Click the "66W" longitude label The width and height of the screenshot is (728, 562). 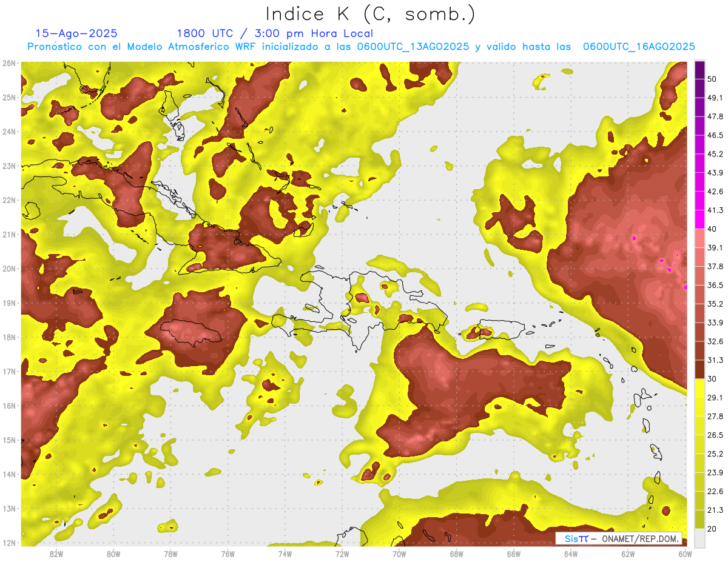[x=514, y=554]
